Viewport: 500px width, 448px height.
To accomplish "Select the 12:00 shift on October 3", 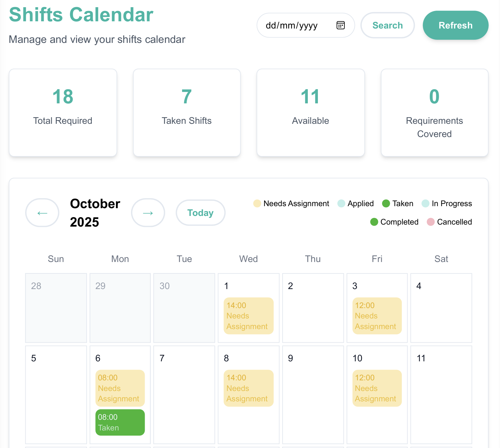I will pos(377,316).
